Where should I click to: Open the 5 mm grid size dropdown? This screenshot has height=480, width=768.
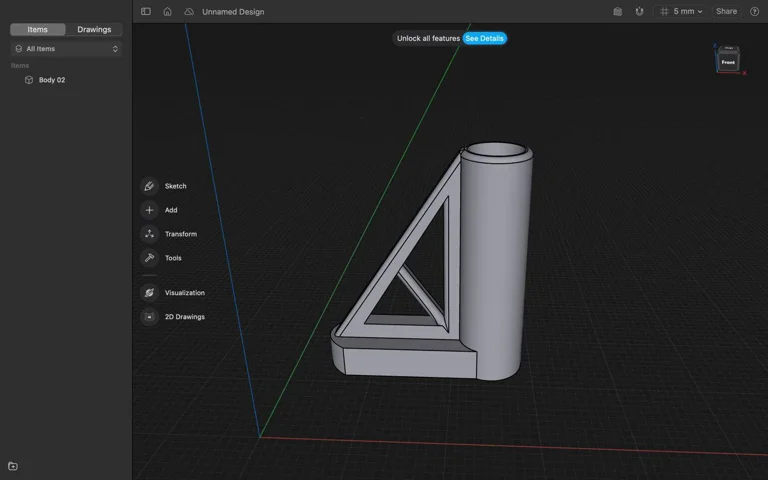pyautogui.click(x=682, y=12)
